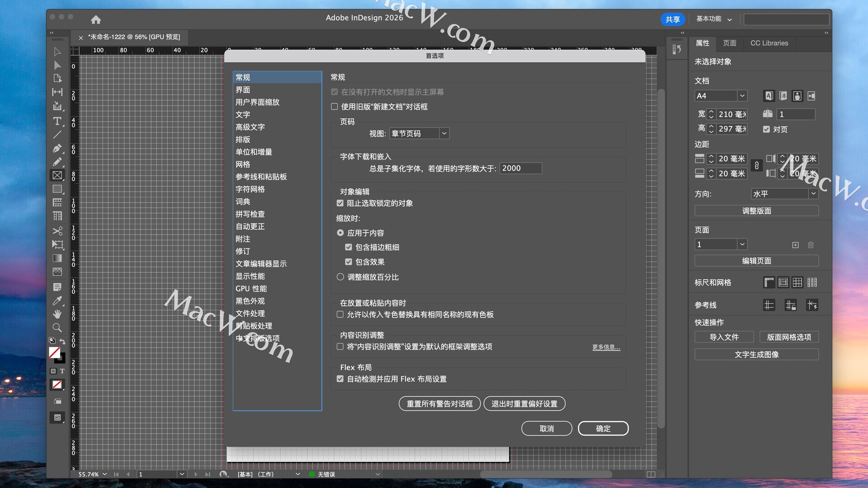Click the add page icon
The image size is (868, 488).
pyautogui.click(x=795, y=245)
